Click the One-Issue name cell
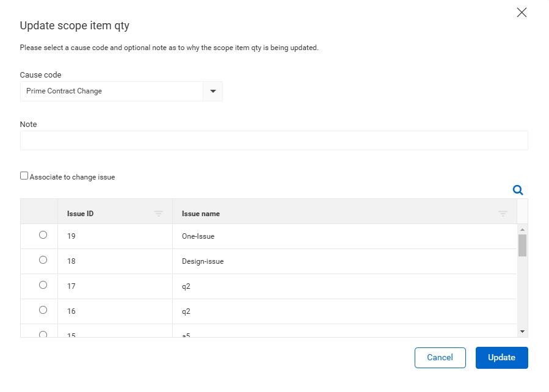This screenshot has width=549, height=392. 198,236
